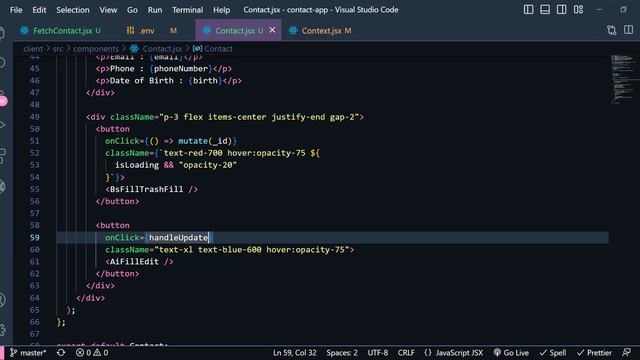This screenshot has width=640, height=360.
Task: Open Accounts icon in activity bar
Action: (2, 300)
